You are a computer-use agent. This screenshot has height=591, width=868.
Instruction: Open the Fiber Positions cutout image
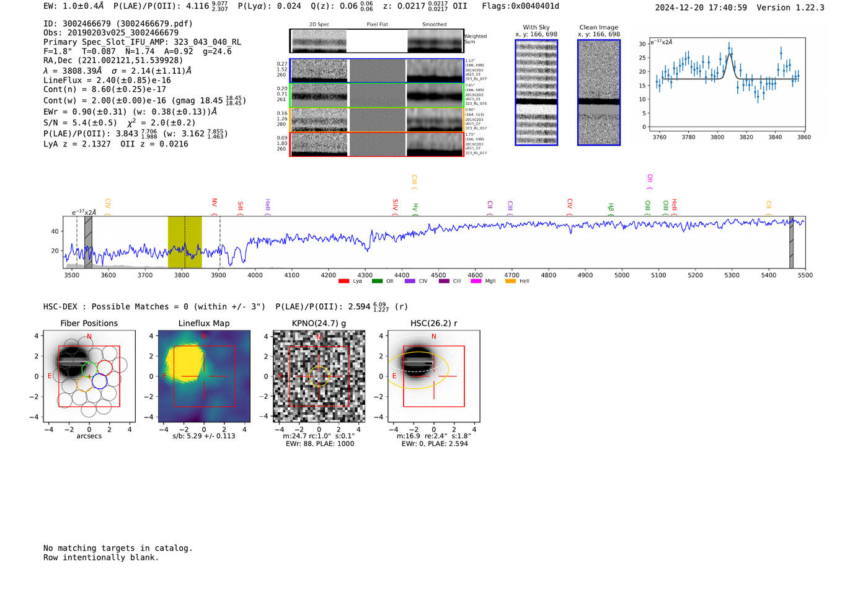coord(89,376)
